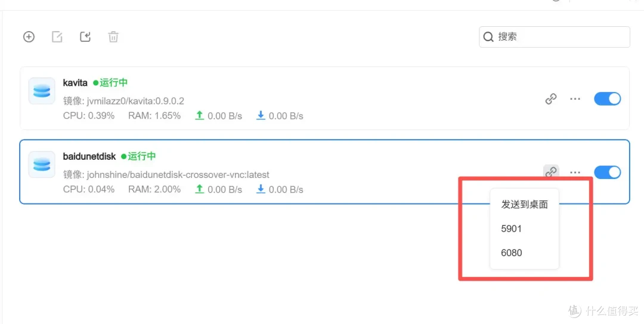This screenshot has width=644, height=324.
Task: Choose port 6080 in the popup menu
Action: click(512, 253)
